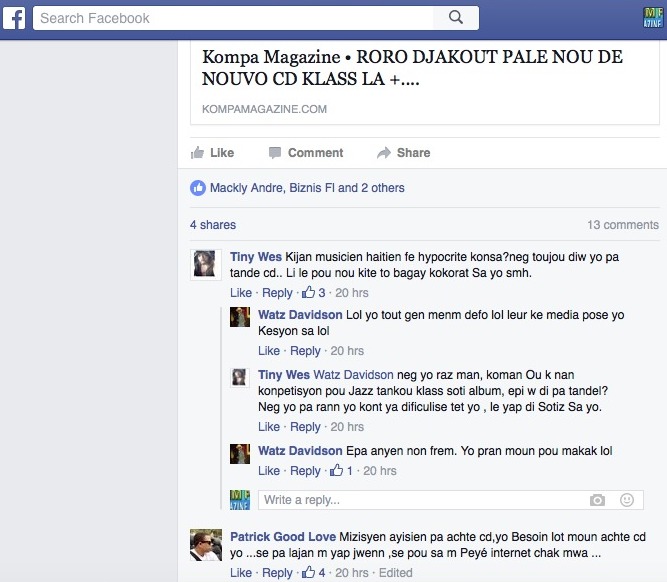Open the 13 comments link
This screenshot has width=667, height=582.
click(623, 225)
